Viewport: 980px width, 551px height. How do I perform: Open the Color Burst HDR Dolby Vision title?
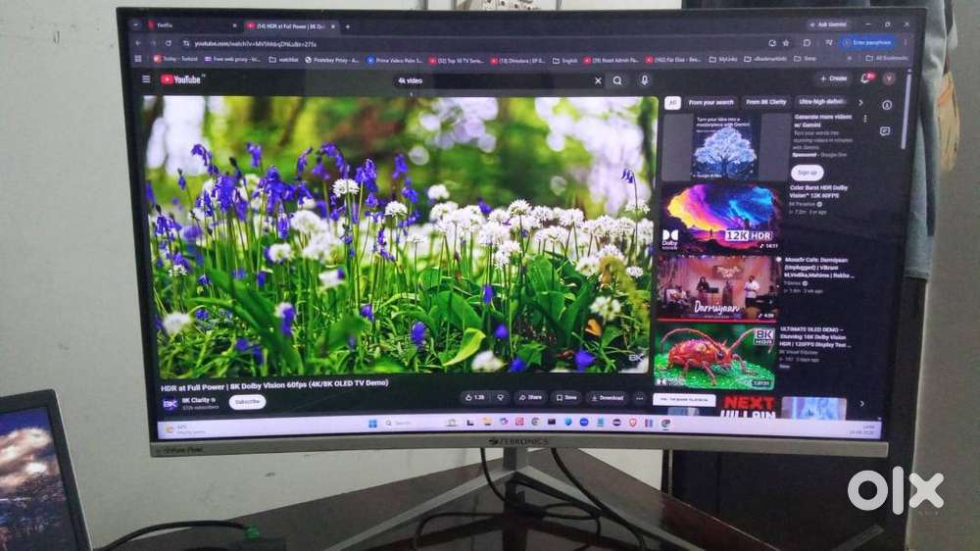pyautogui.click(x=818, y=191)
